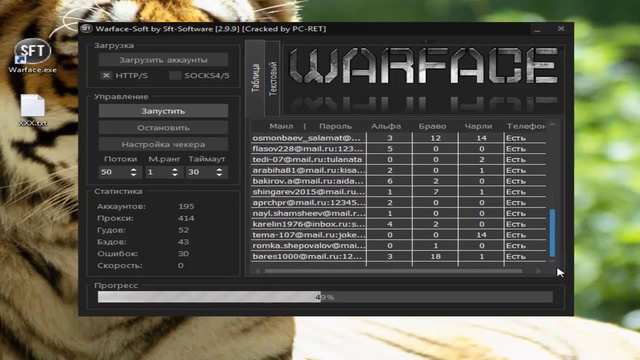This screenshot has width=640, height=360.
Task: Select the XXX.txt file on desktop
Action: pos(33,110)
